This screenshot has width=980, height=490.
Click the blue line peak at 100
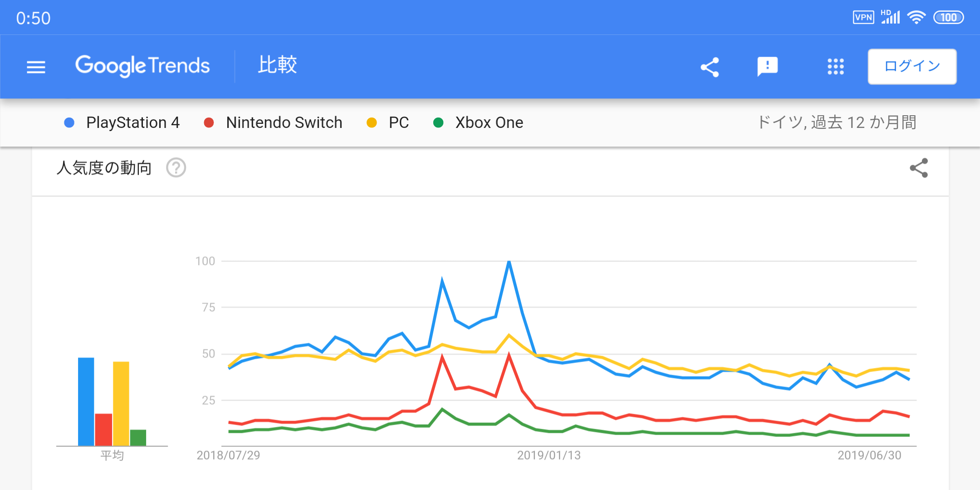[509, 262]
